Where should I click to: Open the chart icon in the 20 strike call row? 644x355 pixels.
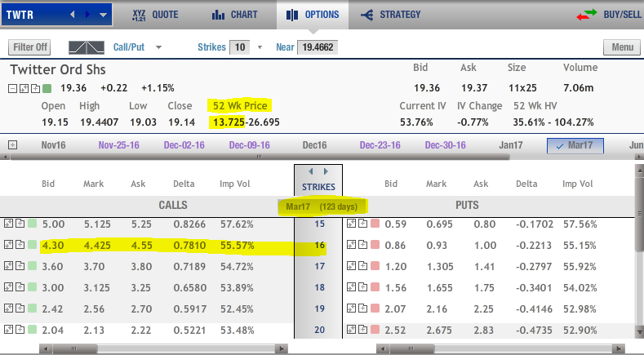click(9, 329)
